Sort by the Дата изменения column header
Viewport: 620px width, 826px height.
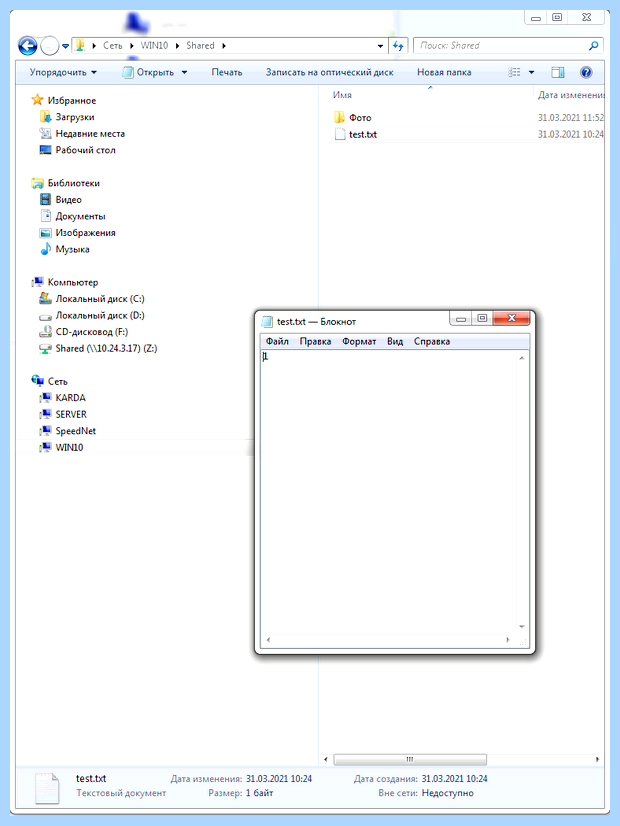[x=570, y=95]
